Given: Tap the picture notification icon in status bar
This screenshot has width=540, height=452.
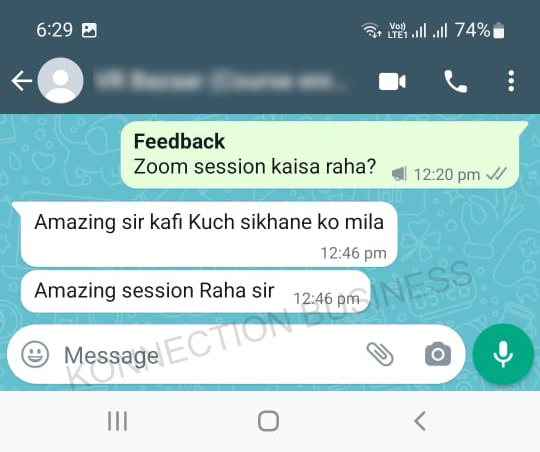Looking at the screenshot, I should pyautogui.click(x=89, y=30).
